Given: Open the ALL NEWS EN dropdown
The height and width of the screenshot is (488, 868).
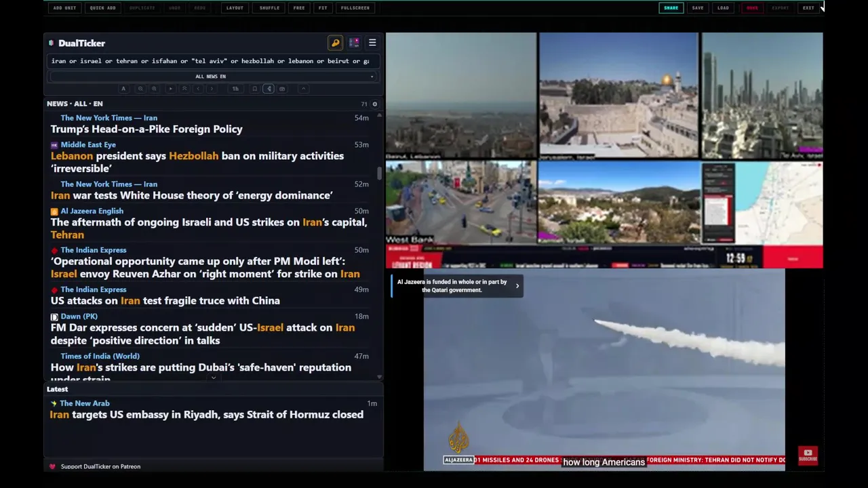Looking at the screenshot, I should point(212,77).
